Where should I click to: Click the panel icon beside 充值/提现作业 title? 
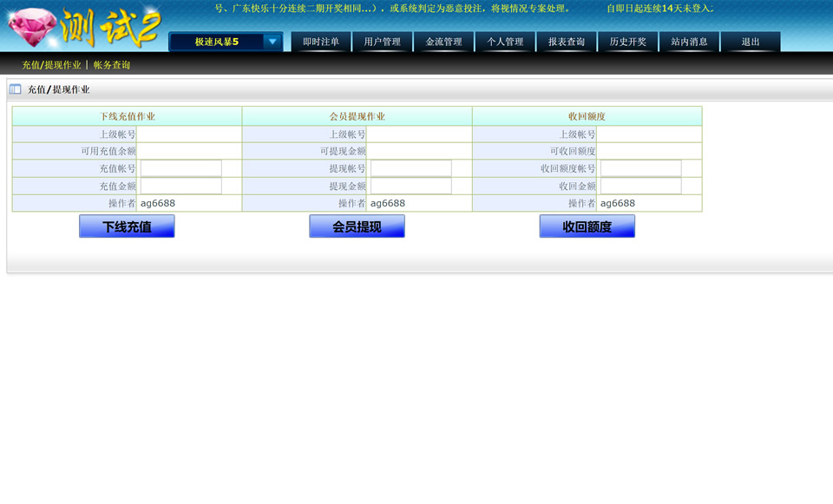(x=16, y=89)
